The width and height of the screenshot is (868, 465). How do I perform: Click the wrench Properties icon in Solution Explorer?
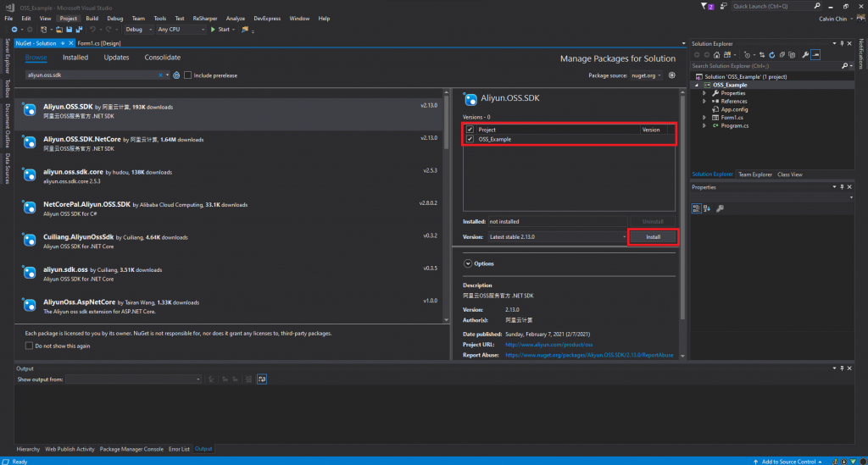coord(805,55)
